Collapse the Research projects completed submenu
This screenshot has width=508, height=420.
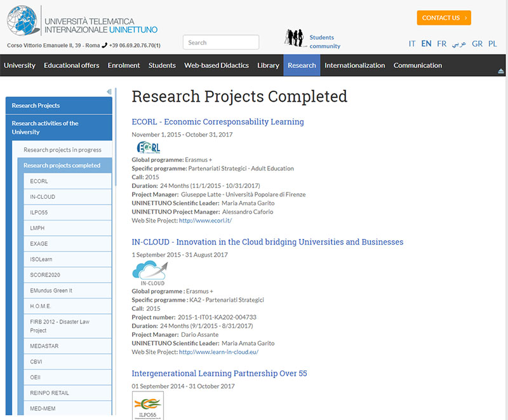click(62, 165)
